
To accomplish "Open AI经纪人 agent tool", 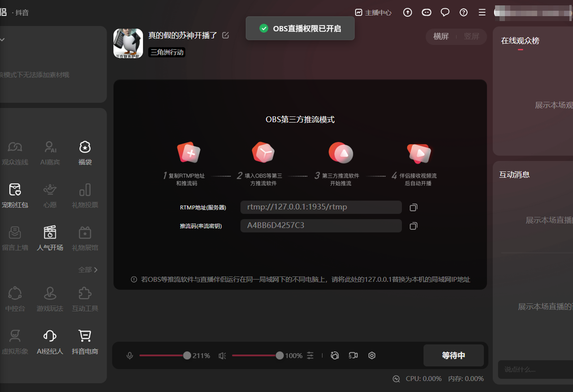I will [x=50, y=342].
